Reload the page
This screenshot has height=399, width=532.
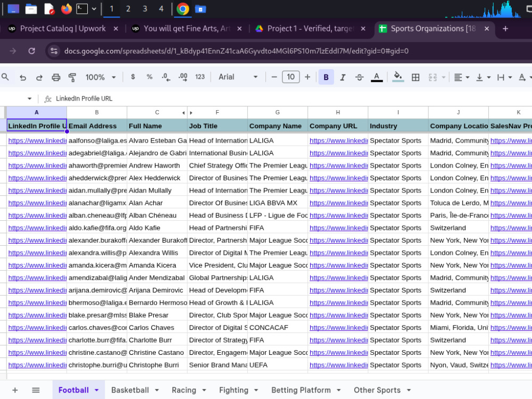coord(31,51)
